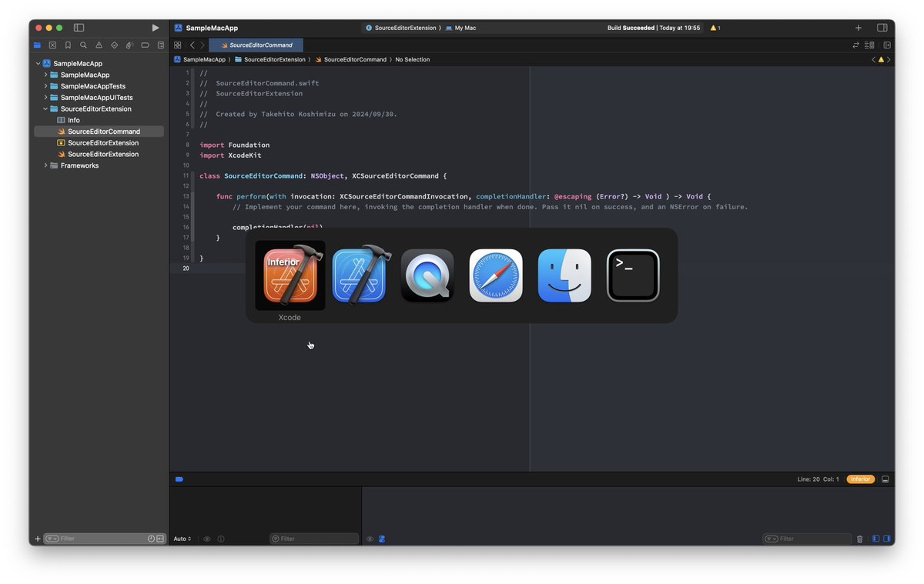Open the Issue navigator warning icon
924x584 pixels.
(x=99, y=45)
